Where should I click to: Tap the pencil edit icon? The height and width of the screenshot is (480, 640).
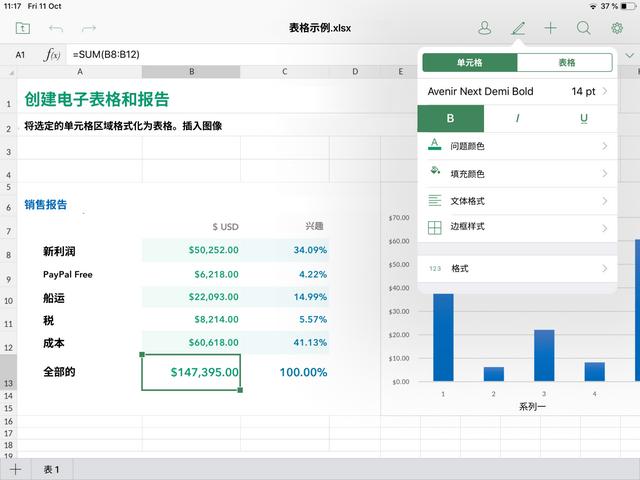pyautogui.click(x=518, y=28)
